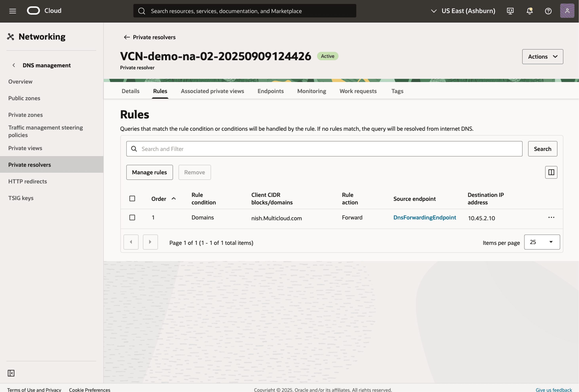
Task: Click the back arrow to Private resolvers
Action: click(x=127, y=37)
